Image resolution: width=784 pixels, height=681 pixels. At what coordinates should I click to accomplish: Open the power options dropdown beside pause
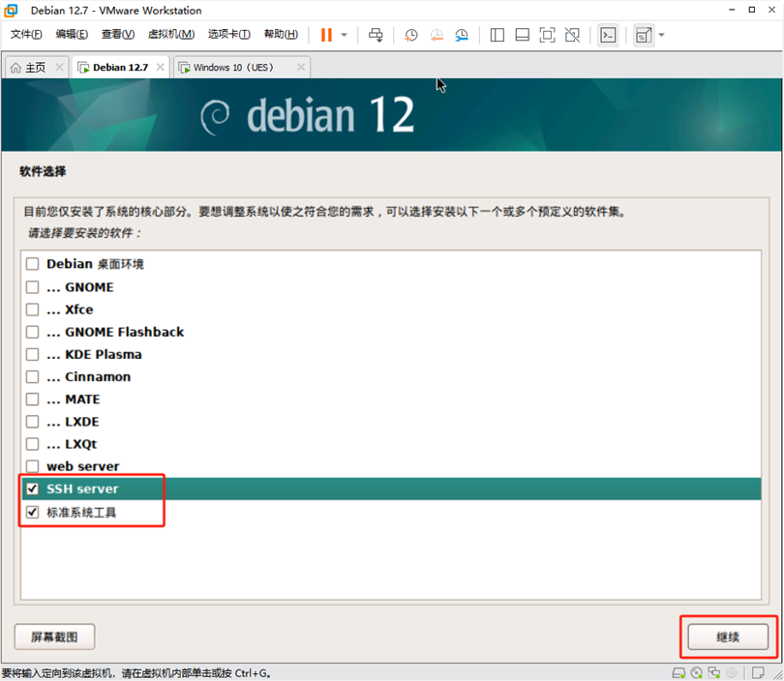click(x=344, y=35)
